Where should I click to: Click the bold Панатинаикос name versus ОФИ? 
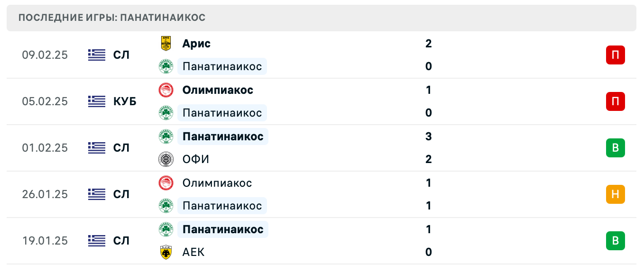pyautogui.click(x=223, y=136)
